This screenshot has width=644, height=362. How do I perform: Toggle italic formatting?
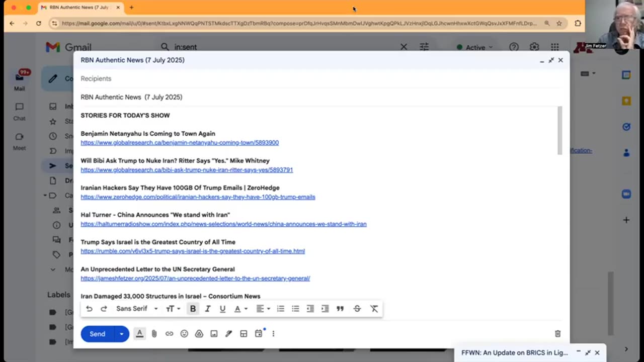pyautogui.click(x=207, y=309)
